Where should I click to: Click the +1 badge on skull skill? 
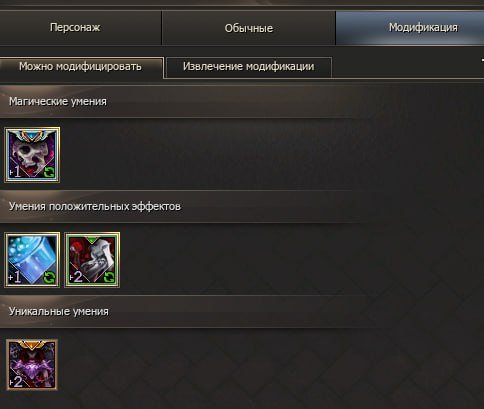(15, 172)
